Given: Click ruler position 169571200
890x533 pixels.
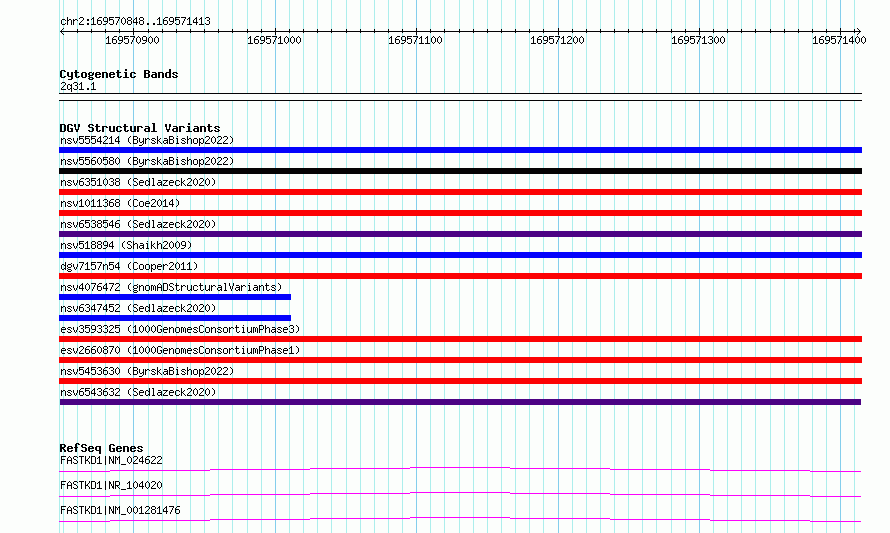Looking at the screenshot, I should pos(557,40).
